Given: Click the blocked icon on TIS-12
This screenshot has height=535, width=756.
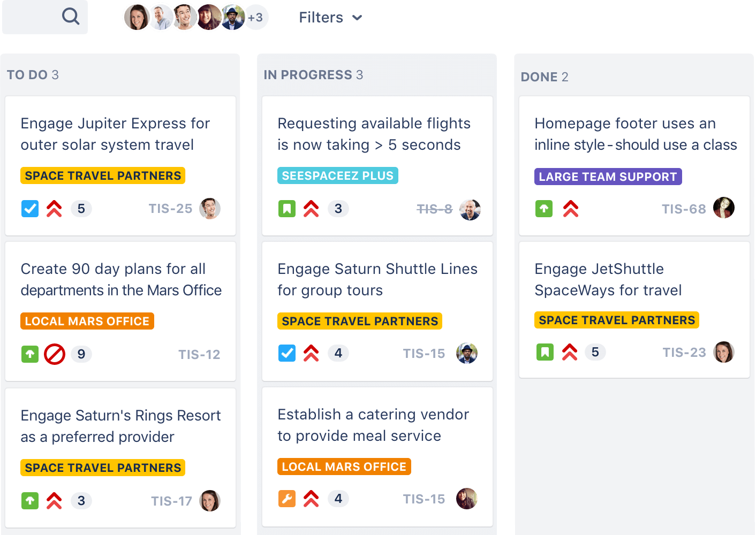Looking at the screenshot, I should pyautogui.click(x=54, y=354).
